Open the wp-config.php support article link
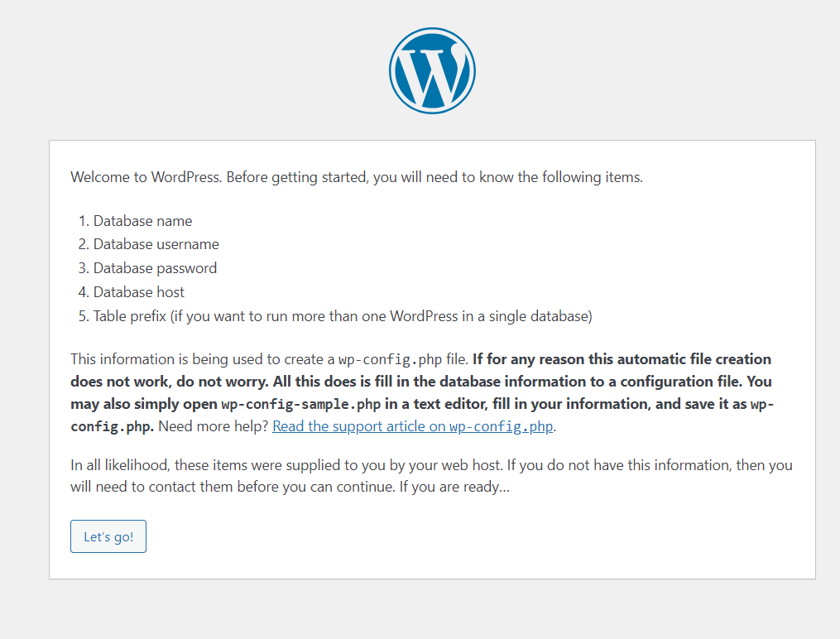 point(412,426)
